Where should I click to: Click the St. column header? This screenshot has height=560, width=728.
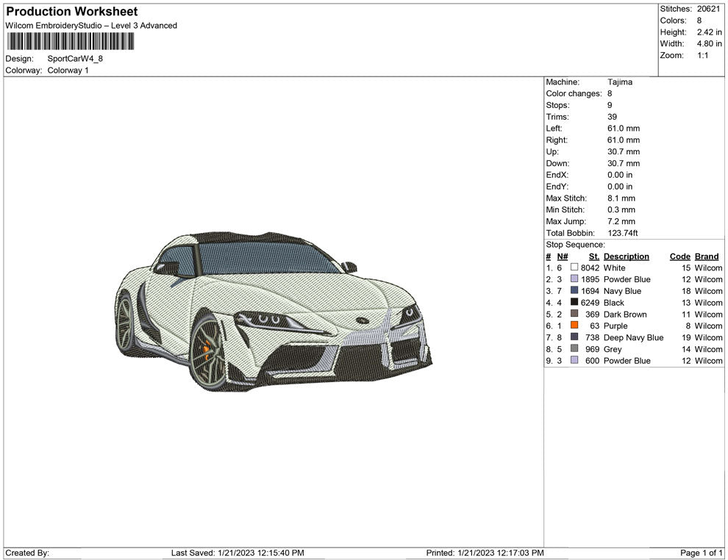point(593,256)
